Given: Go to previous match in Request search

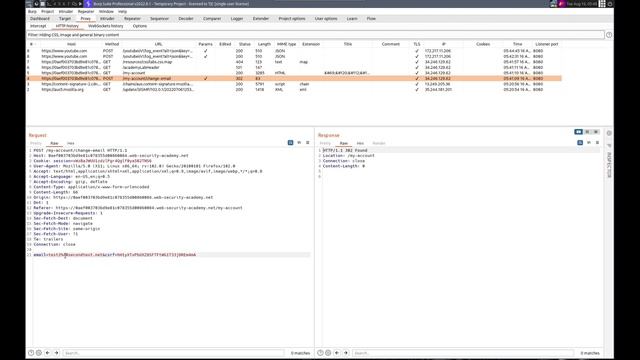Looking at the screenshot, I should tap(48, 353).
